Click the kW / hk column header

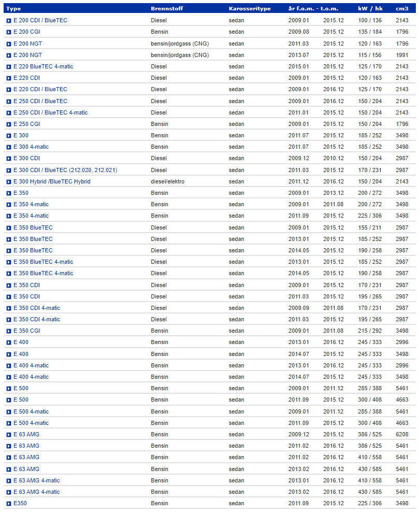coord(370,8)
